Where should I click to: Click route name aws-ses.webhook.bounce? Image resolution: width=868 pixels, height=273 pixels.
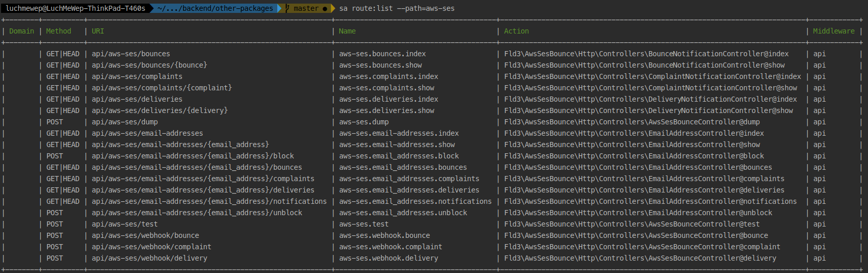tap(385, 235)
